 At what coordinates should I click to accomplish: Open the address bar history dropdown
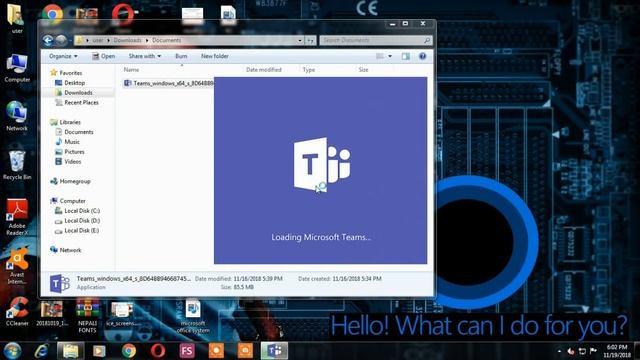[300, 40]
